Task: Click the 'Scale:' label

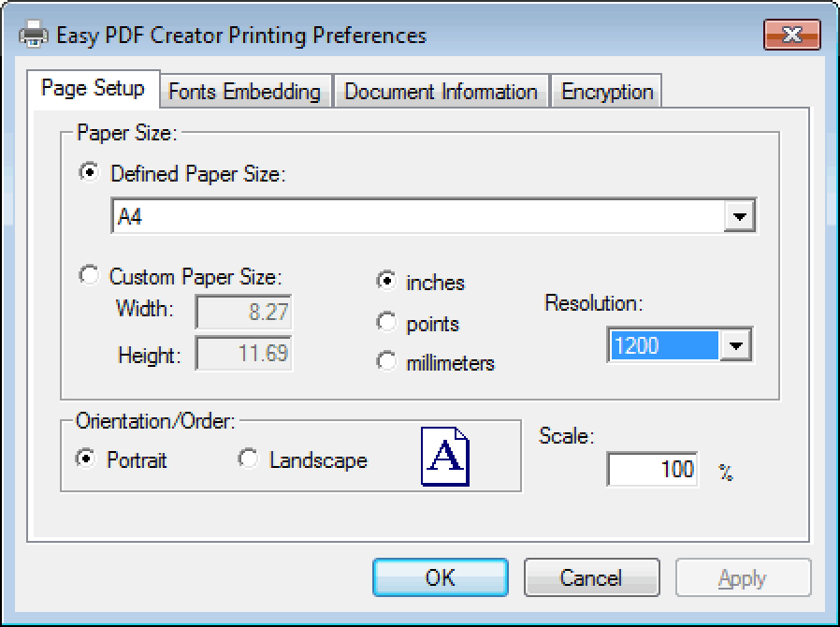Action: 567,436
